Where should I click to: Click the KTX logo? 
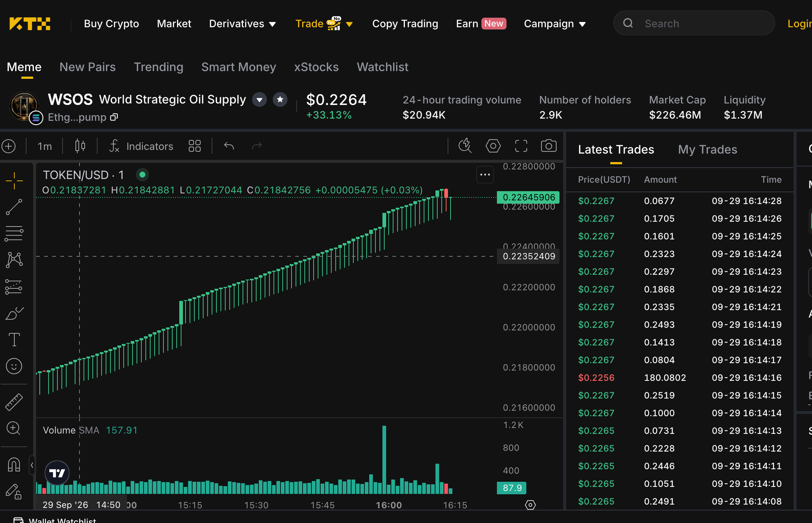click(x=30, y=24)
